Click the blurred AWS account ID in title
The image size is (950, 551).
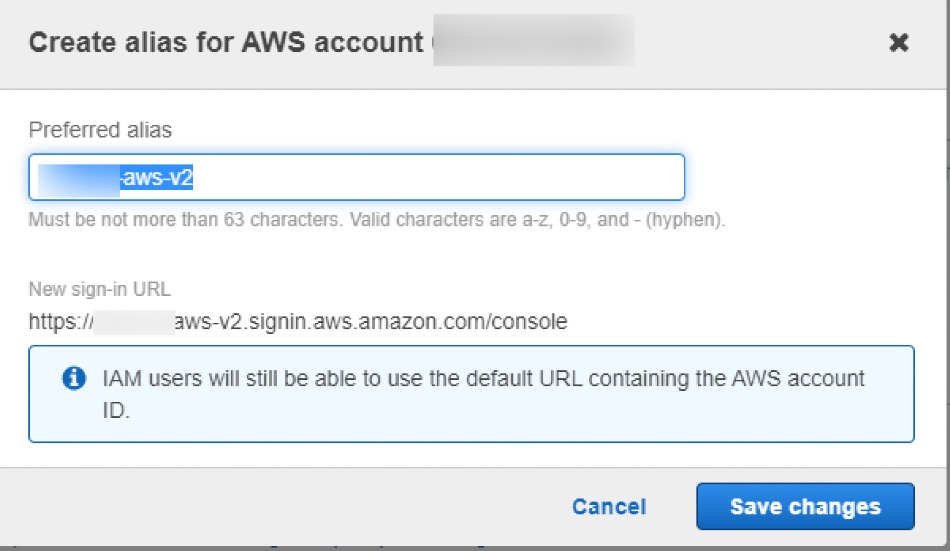(x=534, y=40)
